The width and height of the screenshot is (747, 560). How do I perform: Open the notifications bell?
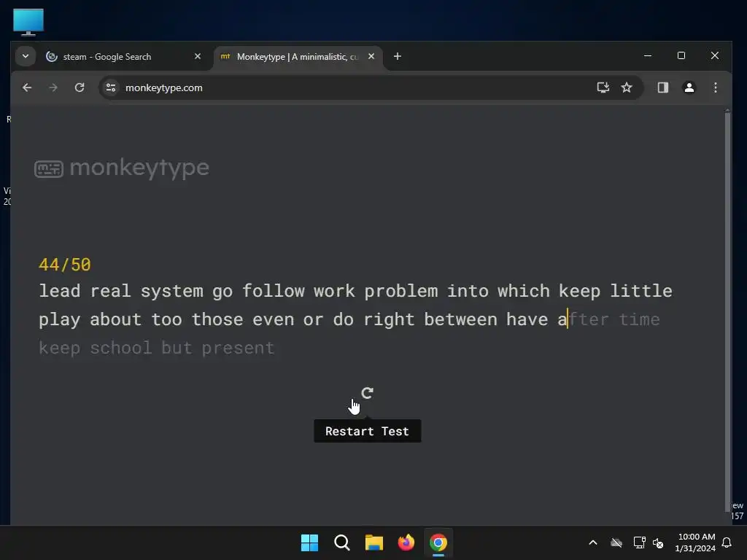[727, 542]
